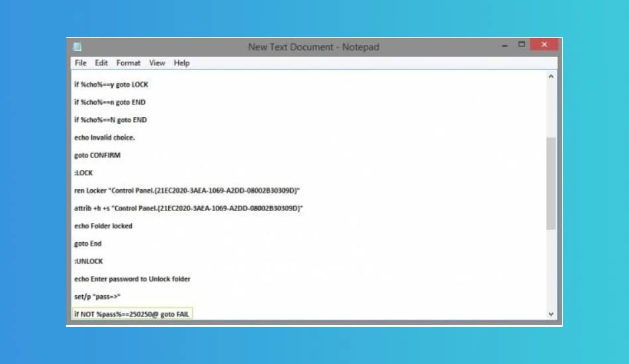Open the Help menu
Image resolution: width=629 pixels, height=364 pixels.
pyautogui.click(x=181, y=63)
